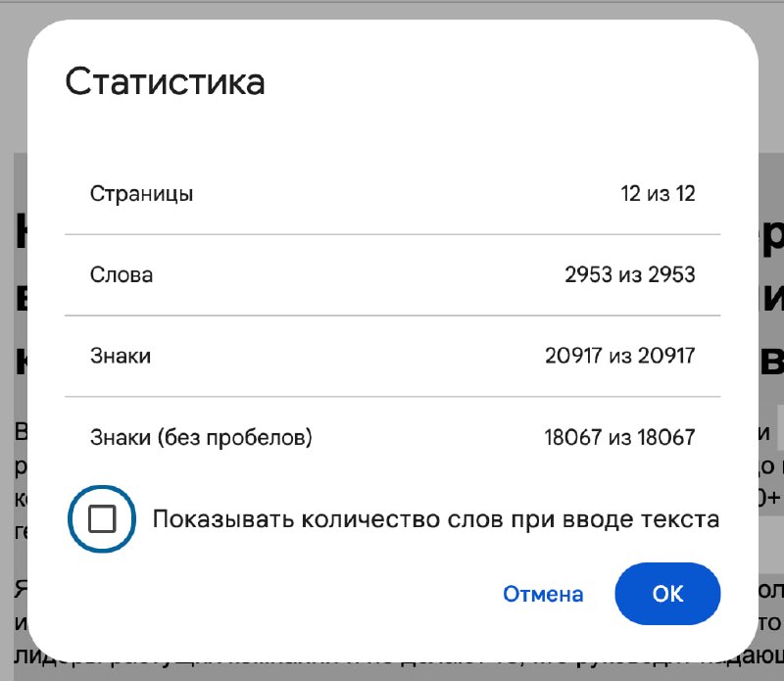
Task: Enable the show word count checkbox
Action: pos(102,518)
